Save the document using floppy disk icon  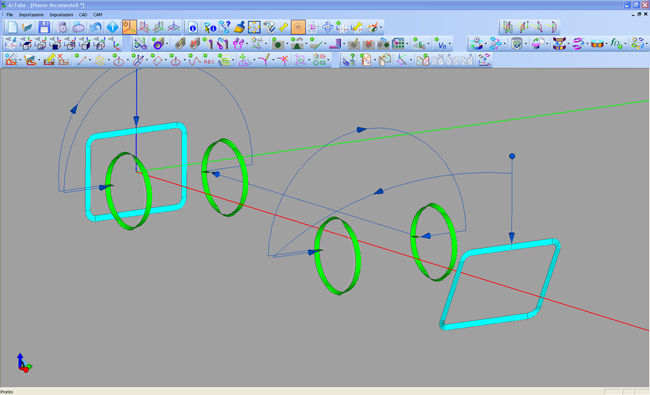tap(44, 27)
